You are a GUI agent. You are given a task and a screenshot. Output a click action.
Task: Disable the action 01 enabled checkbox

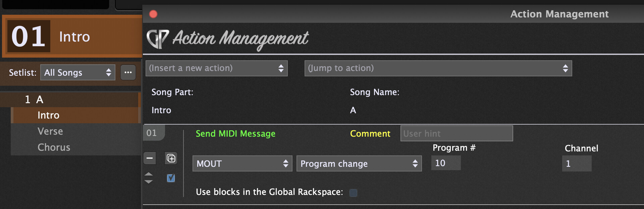(x=171, y=178)
